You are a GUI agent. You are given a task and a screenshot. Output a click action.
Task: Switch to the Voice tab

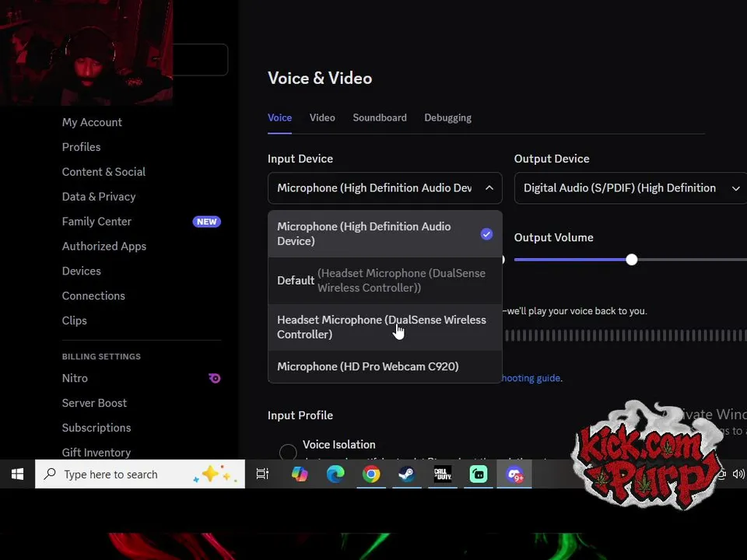coord(279,117)
